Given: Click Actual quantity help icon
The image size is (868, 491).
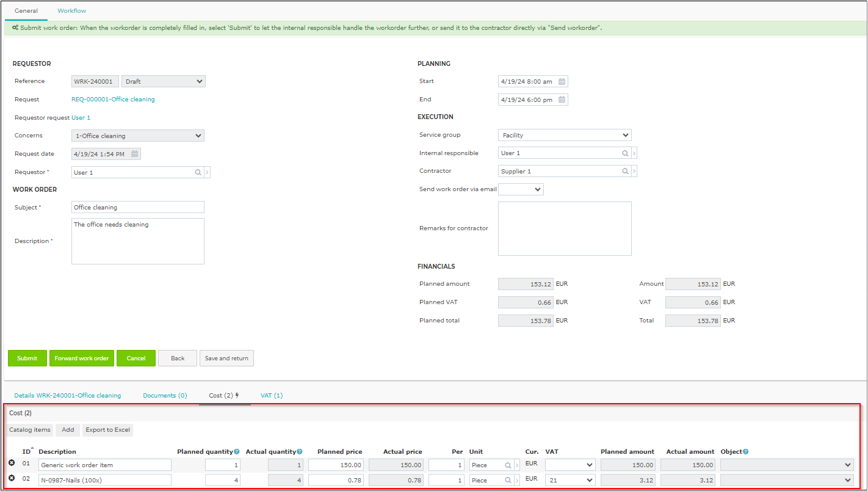Looking at the screenshot, I should (x=300, y=452).
